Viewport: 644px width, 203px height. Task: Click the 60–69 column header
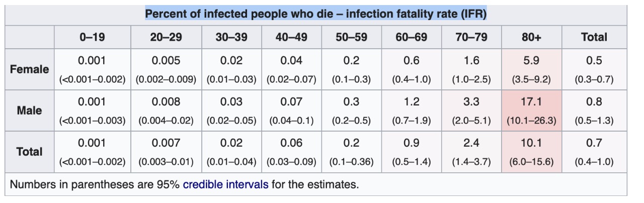(411, 37)
